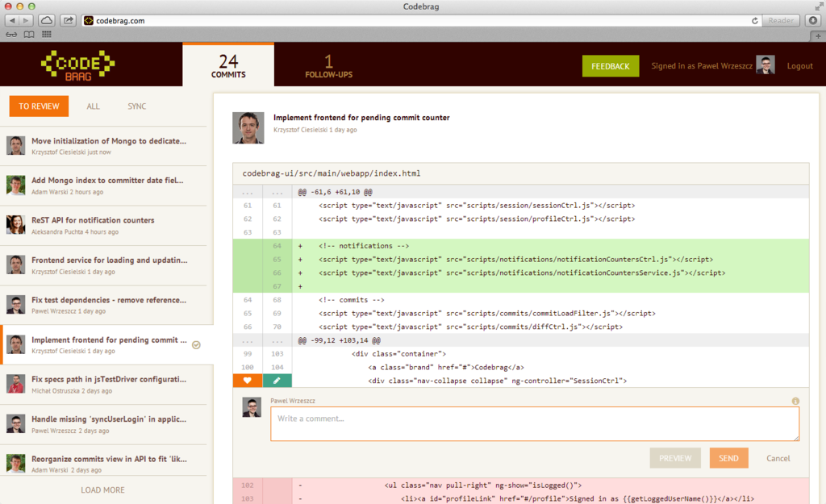Click the PREVIEW comment button
The height and width of the screenshot is (504, 826).
click(x=675, y=458)
